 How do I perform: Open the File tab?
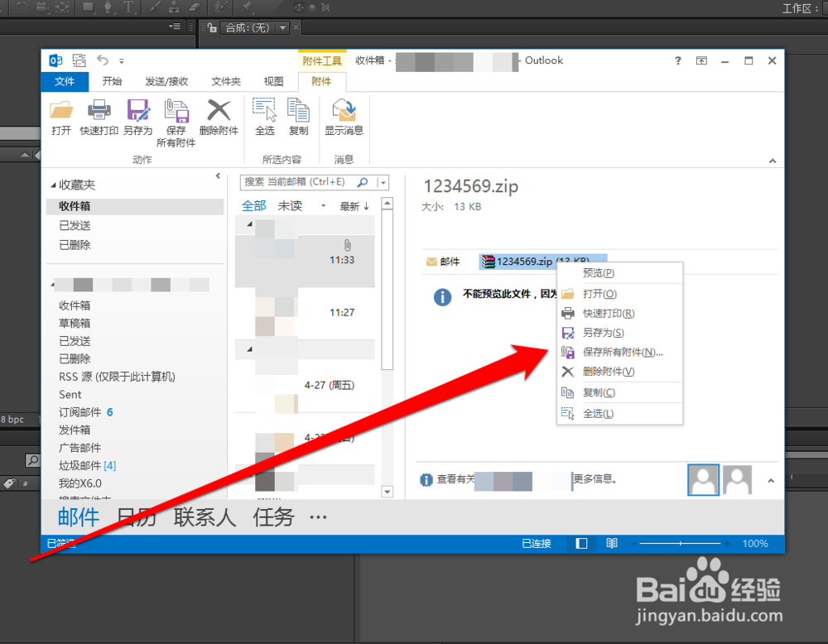[x=65, y=81]
